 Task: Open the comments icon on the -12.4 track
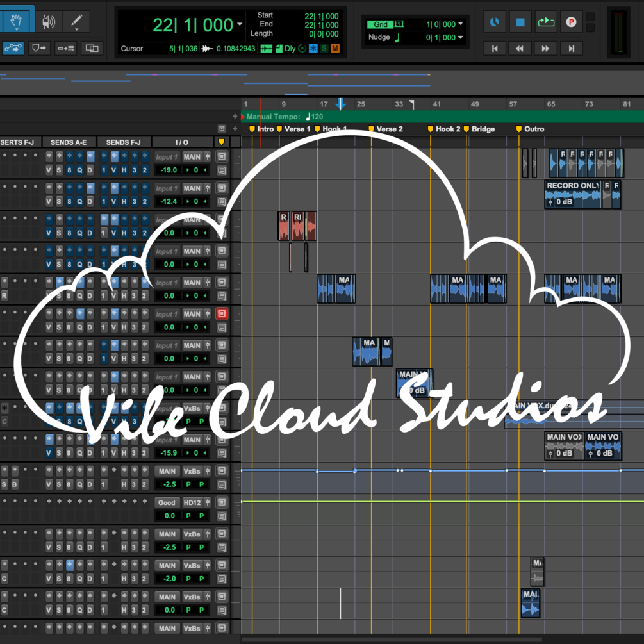(222, 202)
